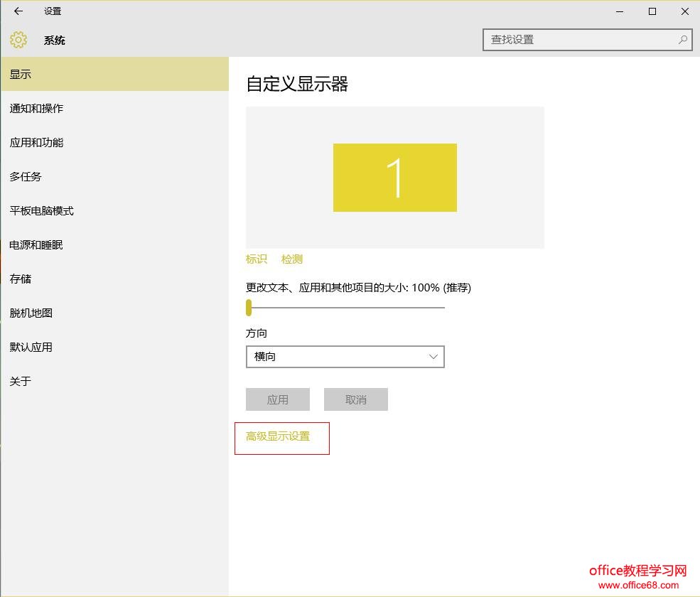Image resolution: width=700 pixels, height=597 pixels.
Task: Select 显示 in the sidebar
Action: [x=21, y=75]
